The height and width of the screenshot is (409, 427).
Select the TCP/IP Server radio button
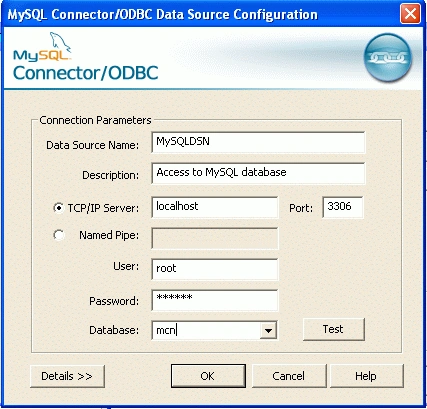coord(59,208)
